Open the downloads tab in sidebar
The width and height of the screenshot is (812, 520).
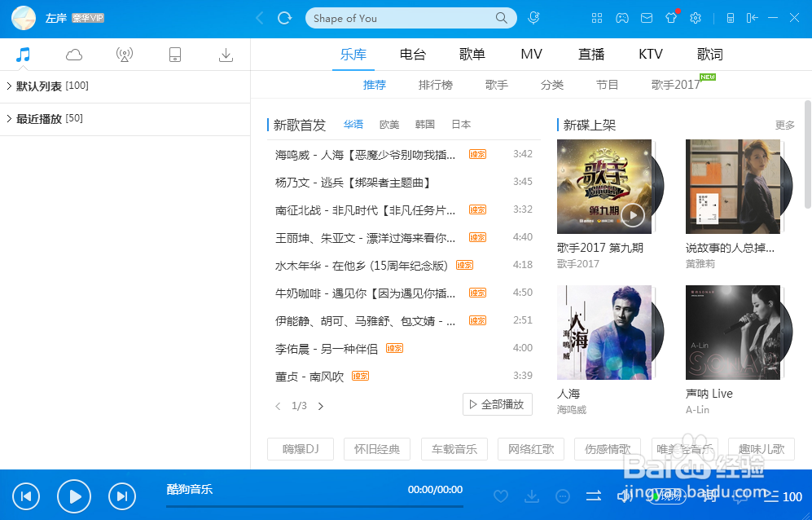[x=226, y=55]
